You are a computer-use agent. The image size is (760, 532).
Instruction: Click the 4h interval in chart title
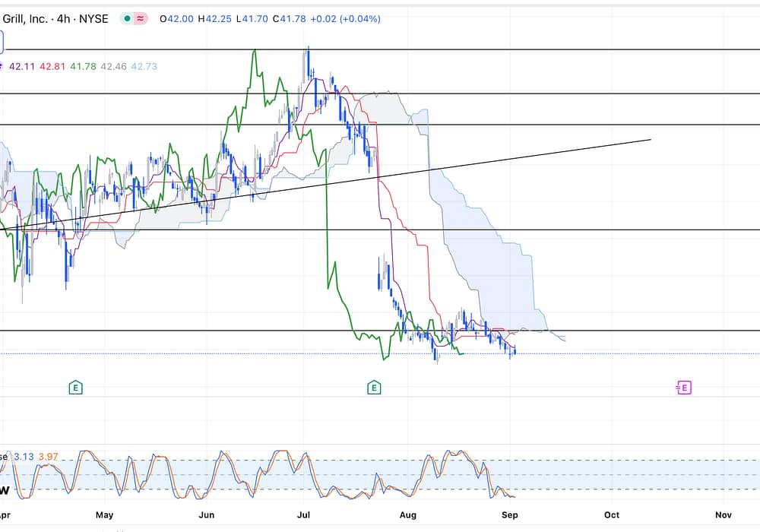click(x=65, y=18)
